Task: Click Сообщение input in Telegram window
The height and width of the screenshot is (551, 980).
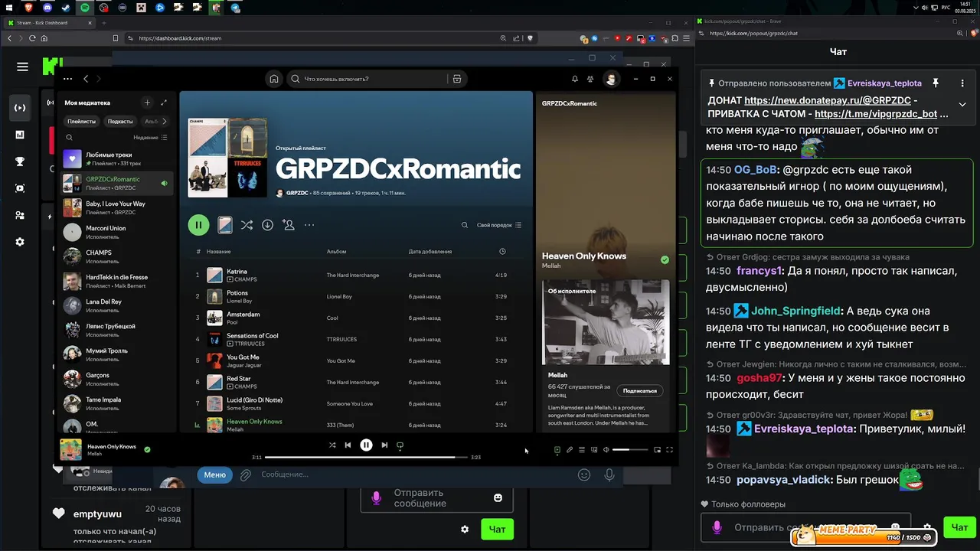Action: pyautogui.click(x=413, y=474)
